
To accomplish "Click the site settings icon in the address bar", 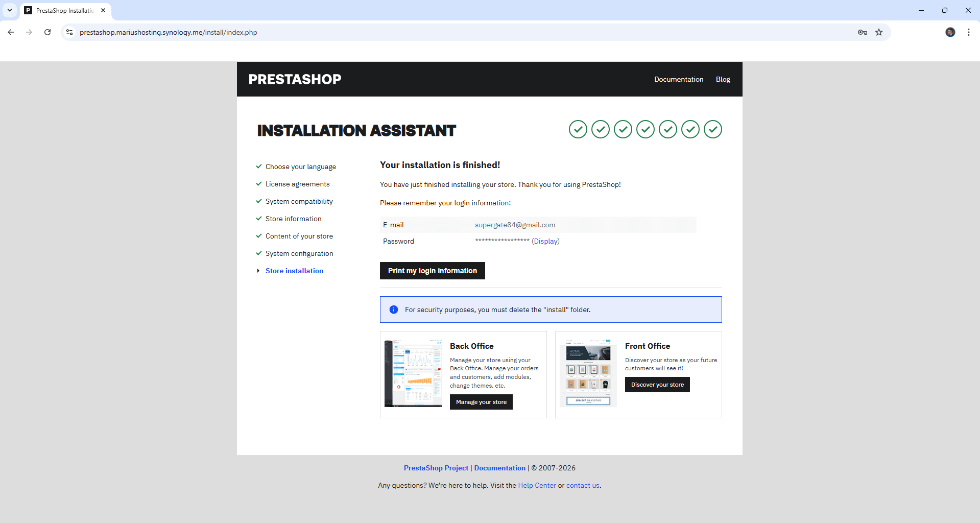I will pos(69,32).
